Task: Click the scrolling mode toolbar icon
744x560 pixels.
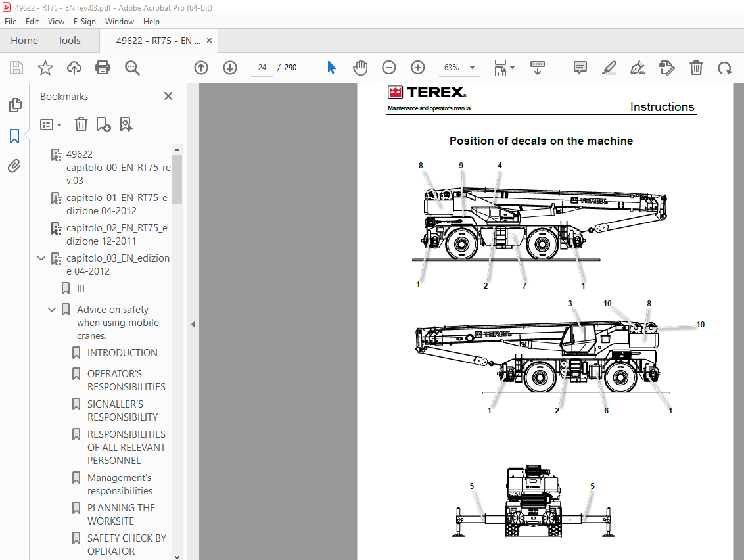Action: tap(537, 68)
